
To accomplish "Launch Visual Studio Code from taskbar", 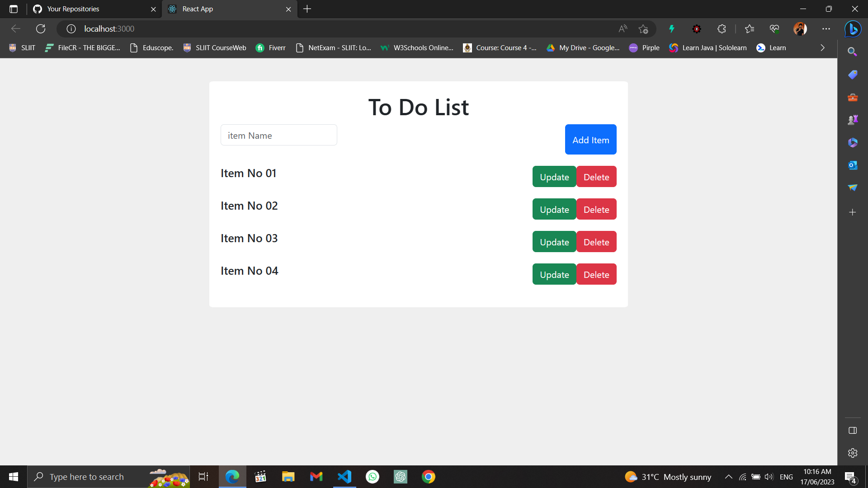I will click(344, 476).
